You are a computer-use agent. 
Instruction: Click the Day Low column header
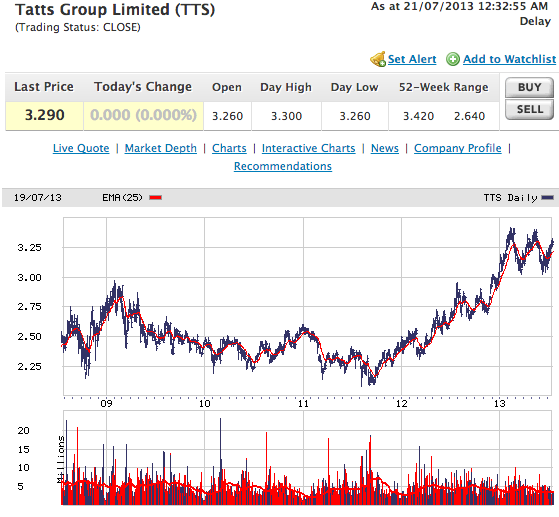[x=354, y=87]
